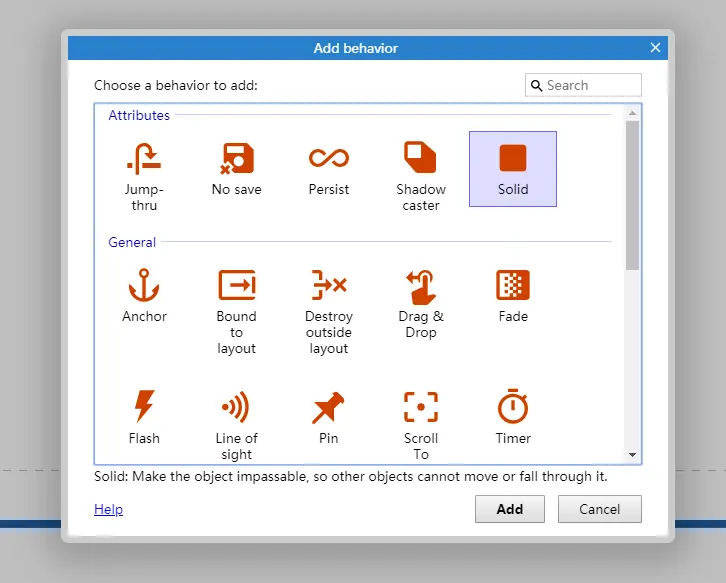726x583 pixels.
Task: Click the Attributes section heading
Action: click(x=139, y=115)
